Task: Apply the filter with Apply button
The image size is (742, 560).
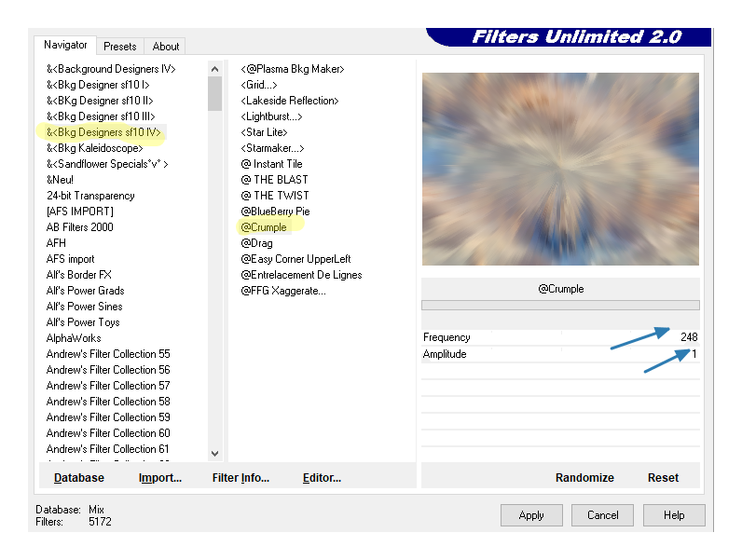Action: point(531,515)
